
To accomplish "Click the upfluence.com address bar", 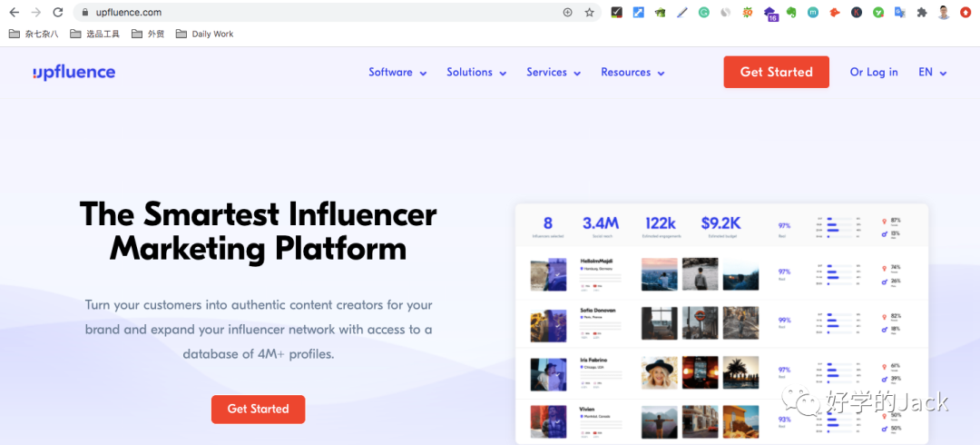I will tap(318, 13).
